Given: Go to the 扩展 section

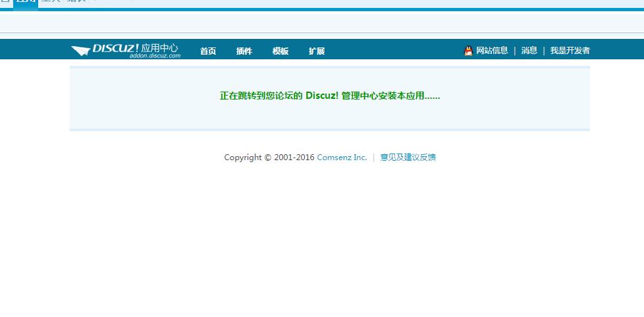Looking at the screenshot, I should [x=317, y=51].
